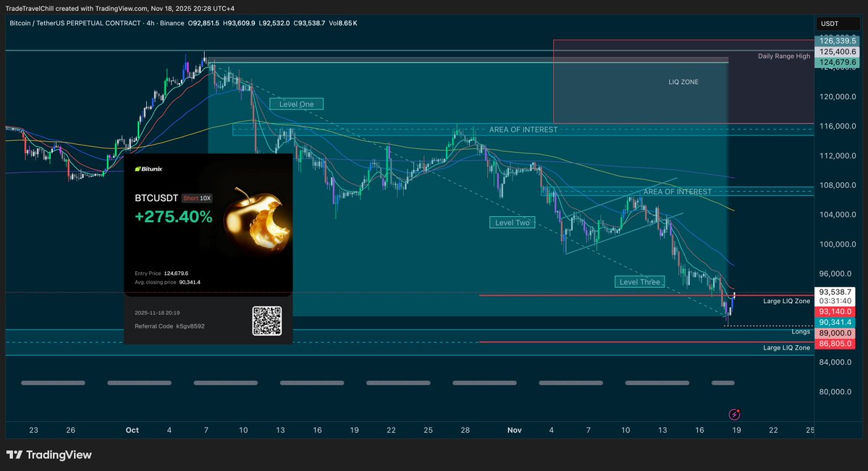The height and width of the screenshot is (471, 868).
Task: Click the O92,851.5 open value
Action: pos(203,23)
